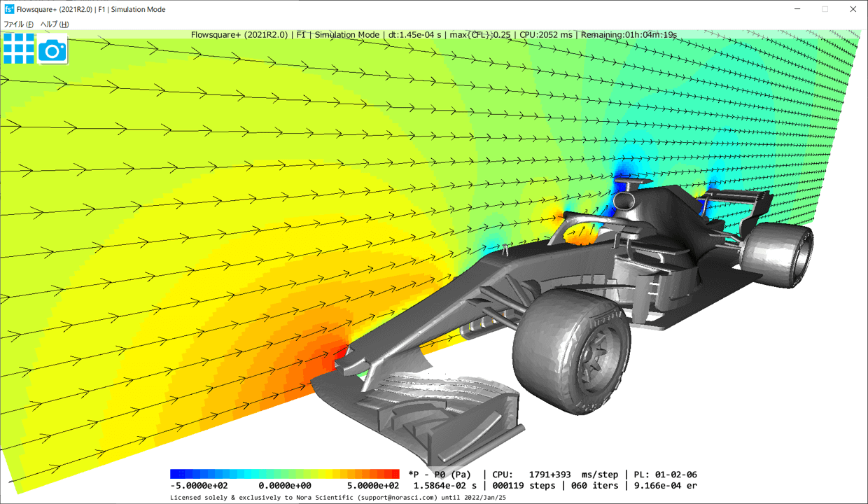Click the blue end of the pressure colorbar
868x504 pixels.
(175, 474)
